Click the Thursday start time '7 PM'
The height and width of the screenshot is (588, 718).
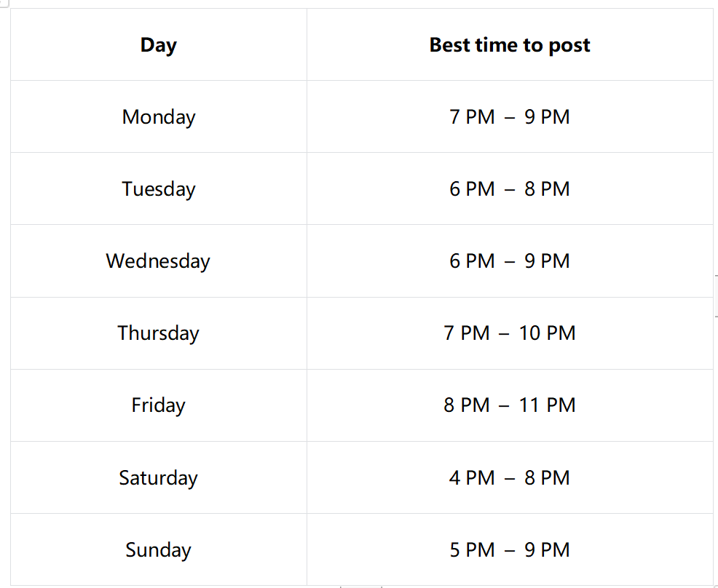click(x=467, y=333)
